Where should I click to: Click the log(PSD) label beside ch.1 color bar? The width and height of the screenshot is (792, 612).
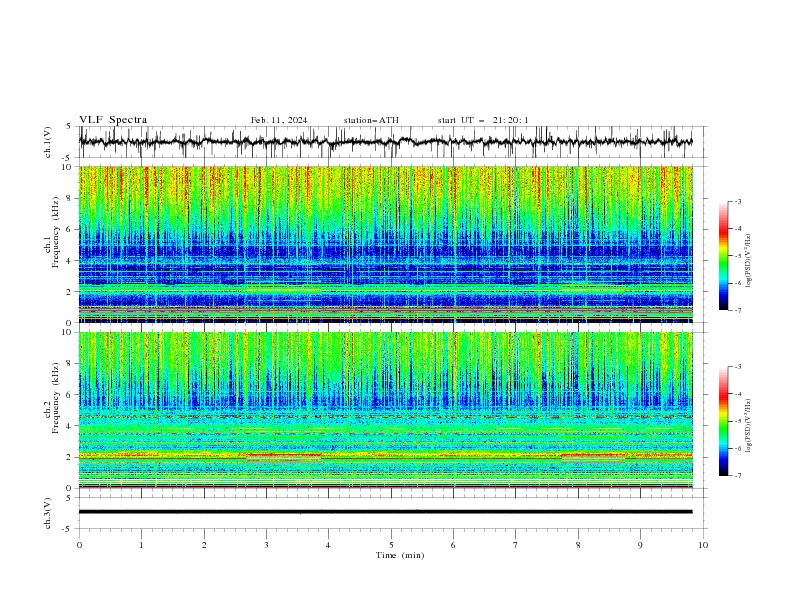(748, 260)
